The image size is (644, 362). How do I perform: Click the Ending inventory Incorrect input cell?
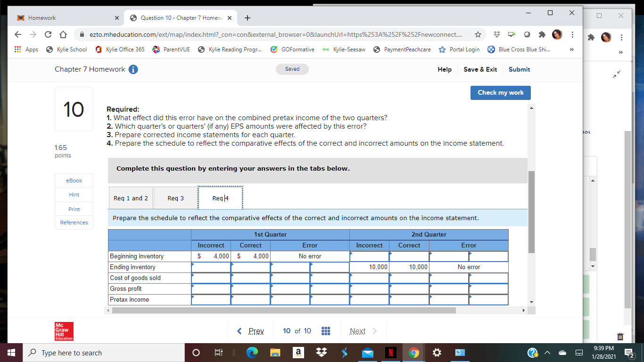point(210,267)
